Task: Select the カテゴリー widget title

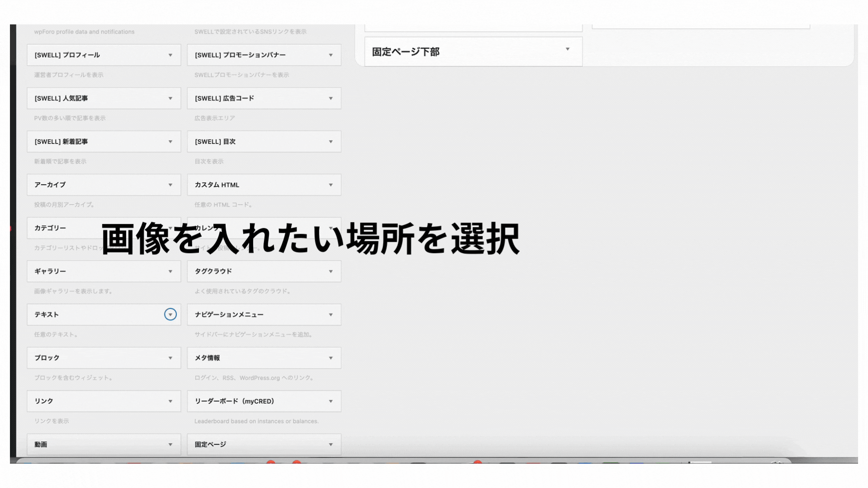Action: click(x=50, y=228)
